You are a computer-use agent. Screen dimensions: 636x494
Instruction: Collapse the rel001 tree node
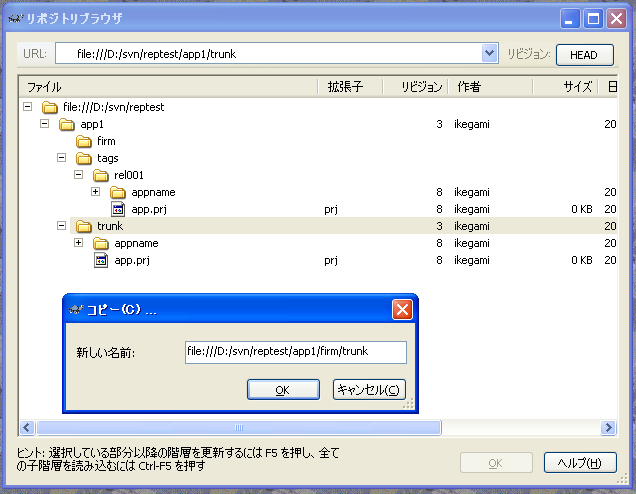point(79,174)
